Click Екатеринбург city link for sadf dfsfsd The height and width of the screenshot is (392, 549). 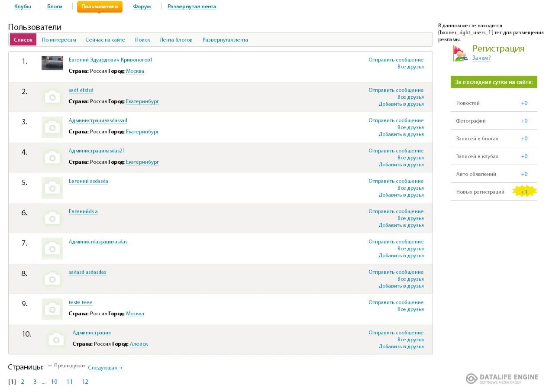[x=142, y=101]
